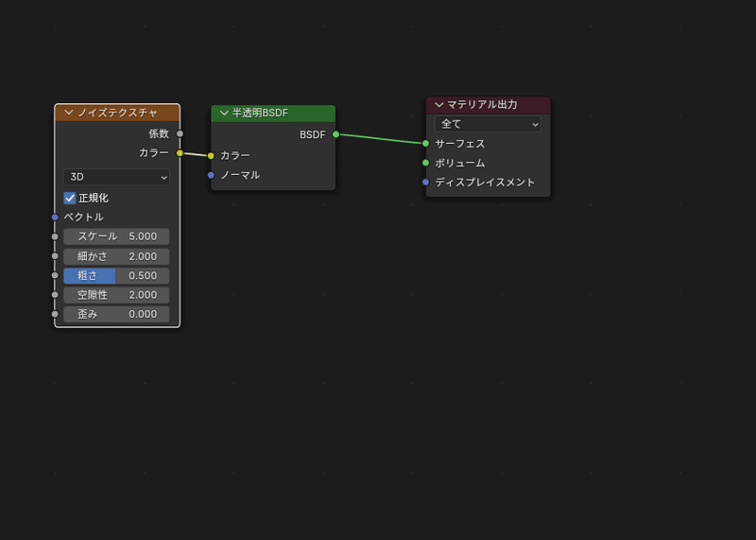Select the ノイズテクスチャ node header
Screen dimensions: 756x540
(x=117, y=113)
